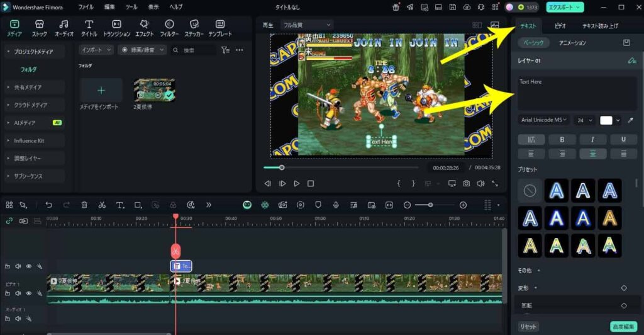Click the 高度編集 advanced edit button

(623, 327)
